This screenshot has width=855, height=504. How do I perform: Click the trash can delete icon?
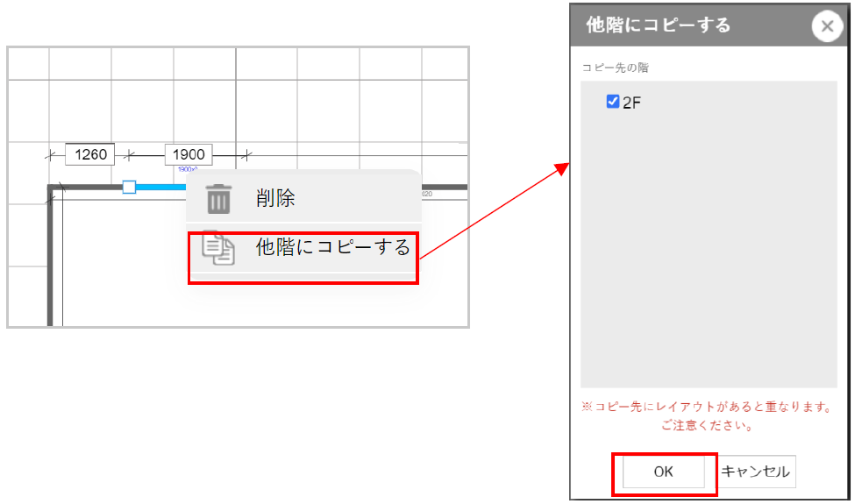[218, 199]
